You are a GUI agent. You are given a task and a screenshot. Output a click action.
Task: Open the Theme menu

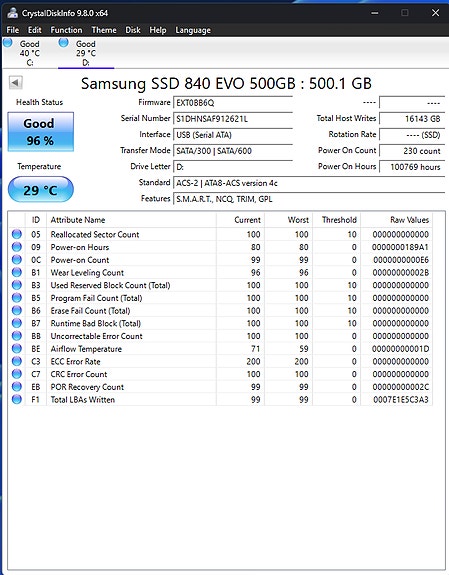[x=104, y=30]
